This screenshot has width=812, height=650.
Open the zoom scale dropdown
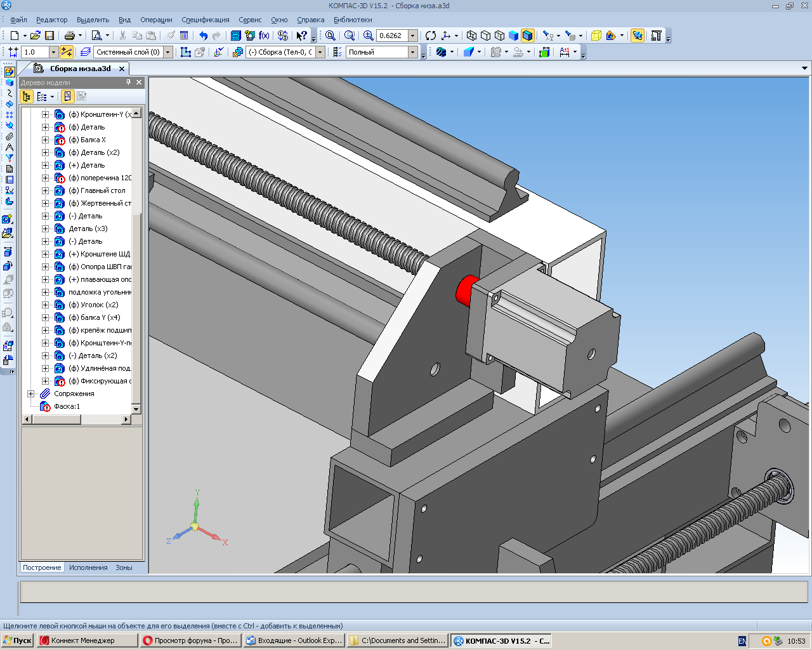[413, 36]
